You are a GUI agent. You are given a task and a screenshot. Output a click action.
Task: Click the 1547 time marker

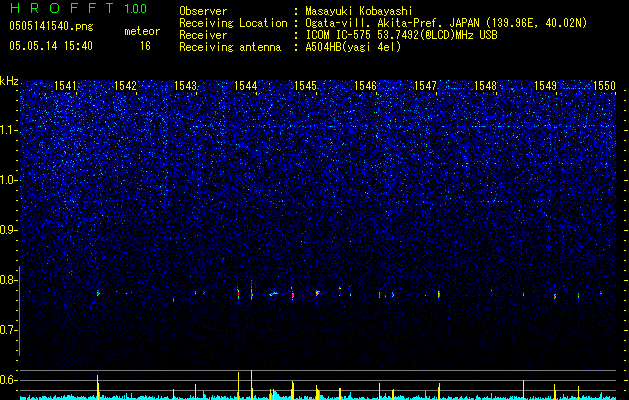(426, 86)
